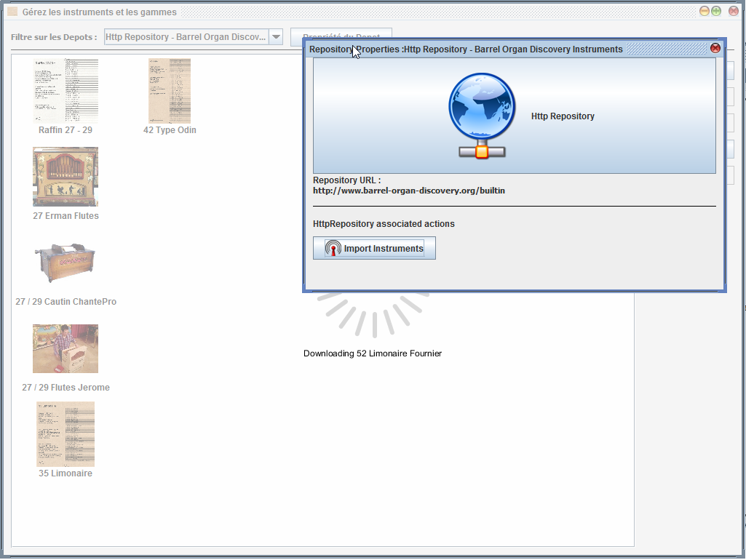Maximize the window with green plus button
The image size is (746, 560).
[716, 12]
